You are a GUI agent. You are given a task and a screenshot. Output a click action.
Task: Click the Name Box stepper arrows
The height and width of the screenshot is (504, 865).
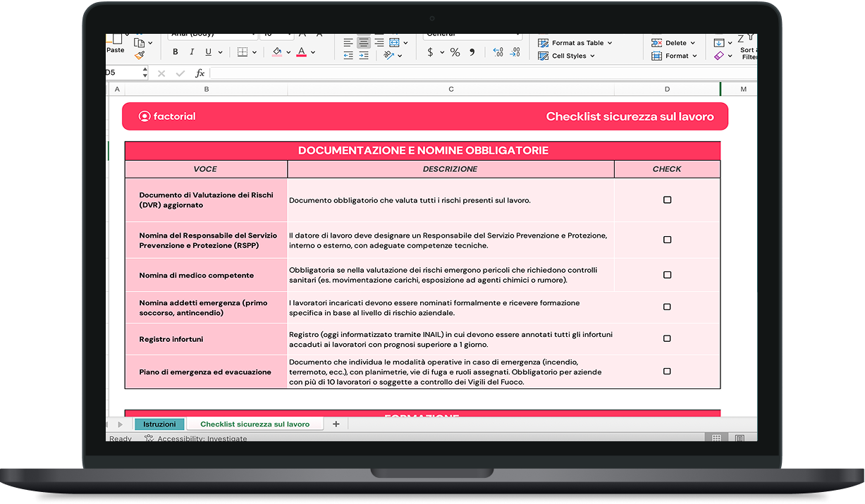tap(145, 73)
